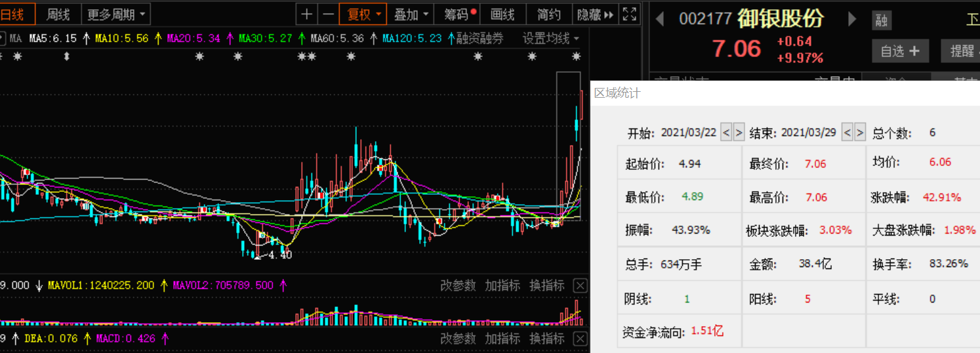Screen dimensions: 980x353
Task: Click the 涨跌幅 value 42.91%
Action: point(942,197)
